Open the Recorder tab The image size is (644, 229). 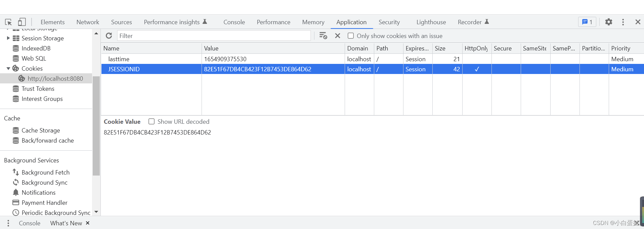(473, 22)
